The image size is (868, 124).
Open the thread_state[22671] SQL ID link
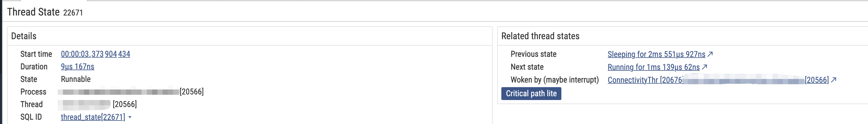[x=93, y=117]
